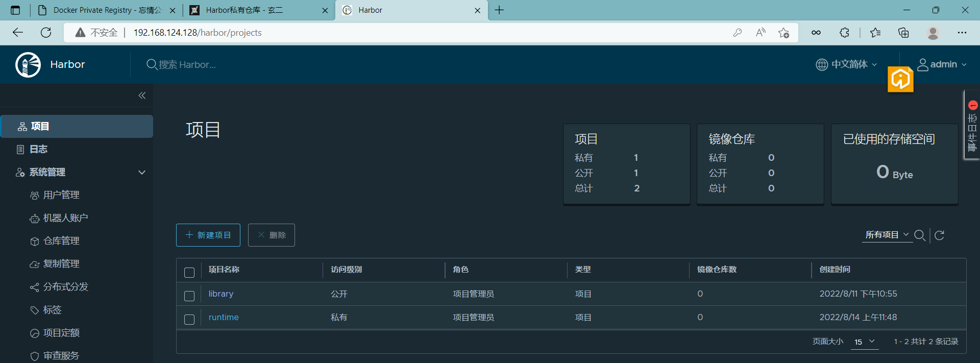Open the admin user menu
The image size is (980, 363).
[942, 64]
